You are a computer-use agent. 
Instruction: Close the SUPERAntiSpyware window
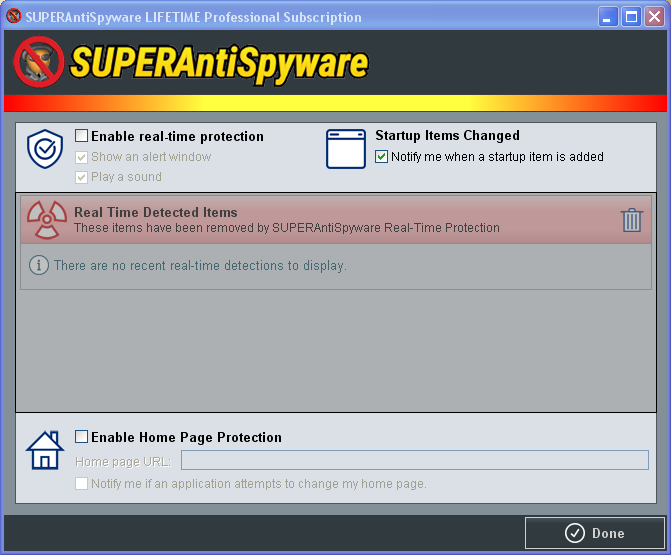pyautogui.click(x=654, y=17)
